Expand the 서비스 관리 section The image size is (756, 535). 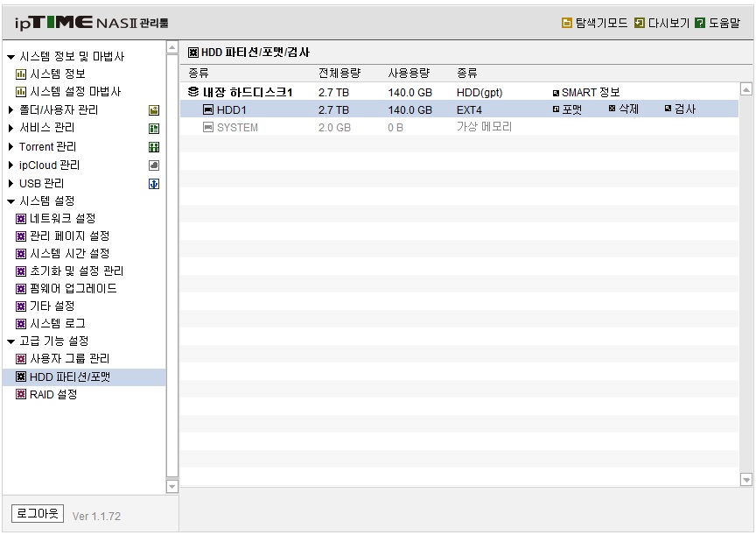tap(11, 128)
